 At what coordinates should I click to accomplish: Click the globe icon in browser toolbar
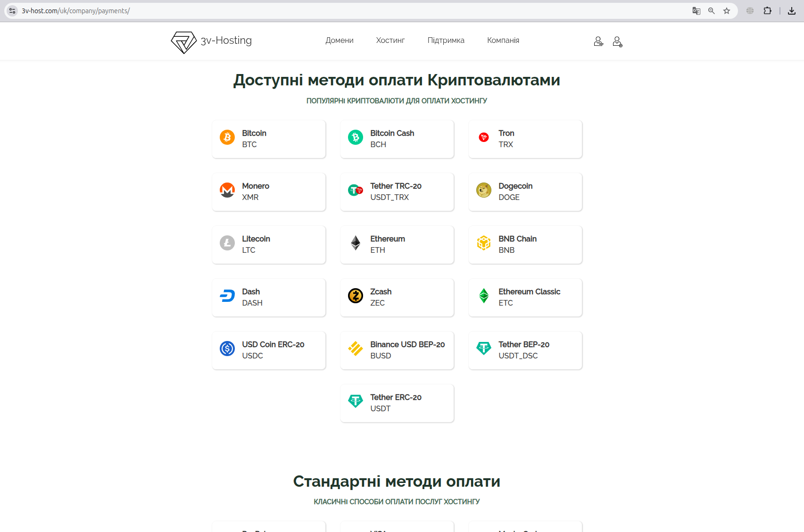pos(750,11)
